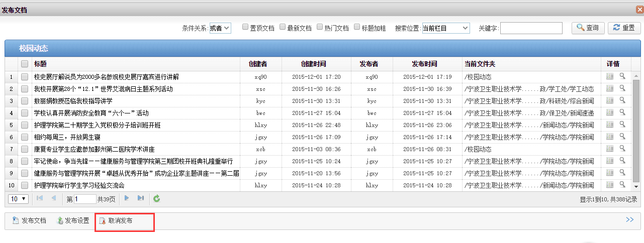The height and width of the screenshot is (243, 644).
Task: Click the refresh icon in the pagination bar
Action: coord(157,199)
